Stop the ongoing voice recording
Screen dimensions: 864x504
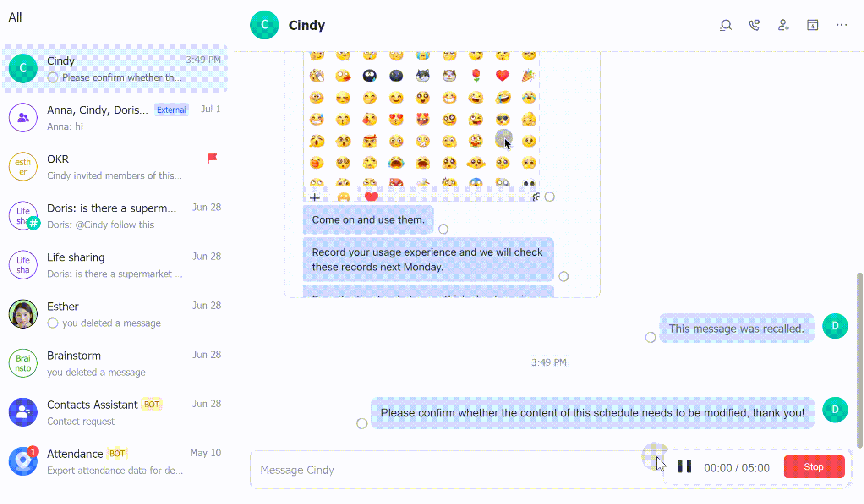pos(814,466)
